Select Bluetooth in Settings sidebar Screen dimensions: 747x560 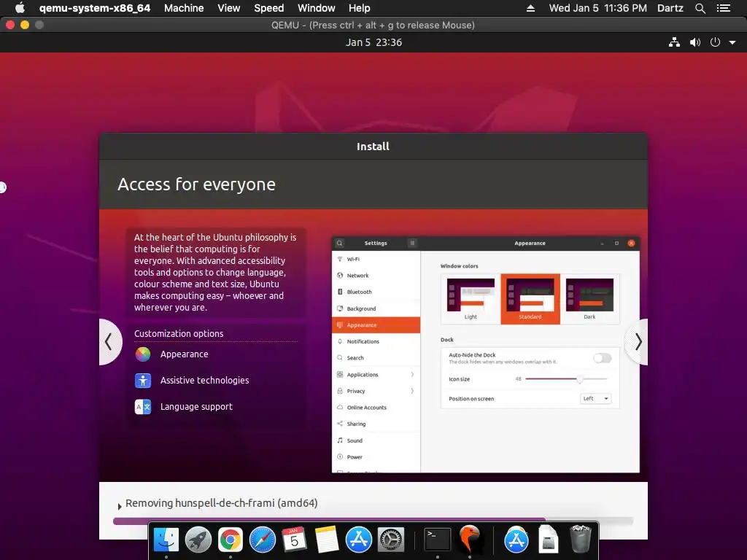coord(376,292)
